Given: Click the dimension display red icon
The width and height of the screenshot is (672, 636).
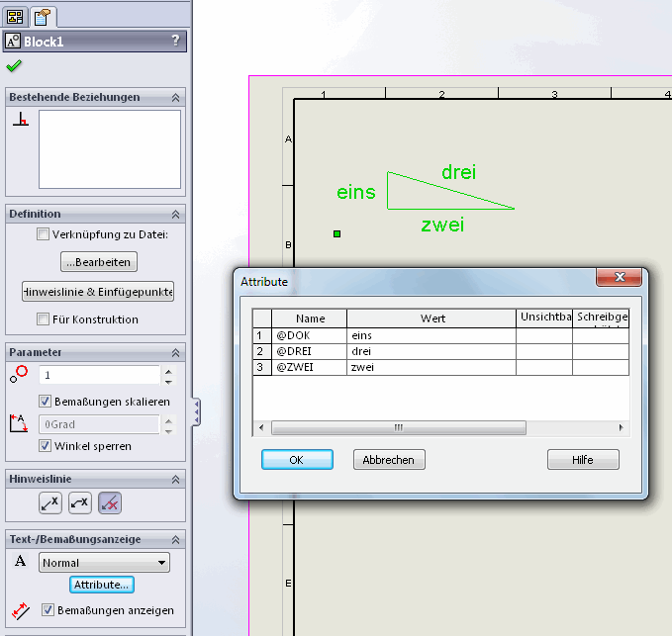Looking at the screenshot, I should tap(20, 610).
